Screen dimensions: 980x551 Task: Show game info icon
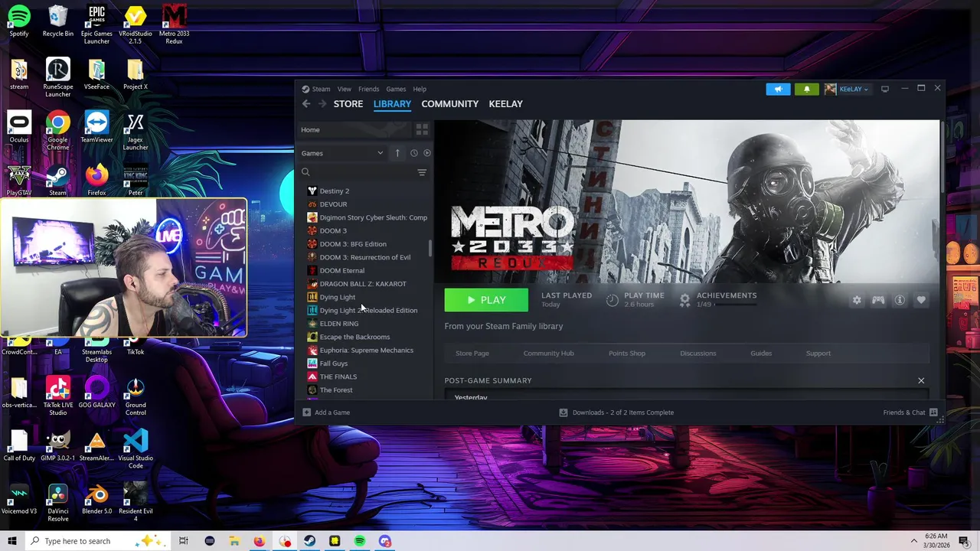(x=900, y=300)
